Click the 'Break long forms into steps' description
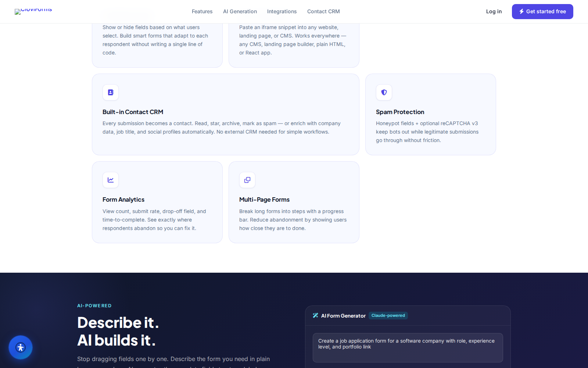The image size is (588, 368). click(x=293, y=220)
